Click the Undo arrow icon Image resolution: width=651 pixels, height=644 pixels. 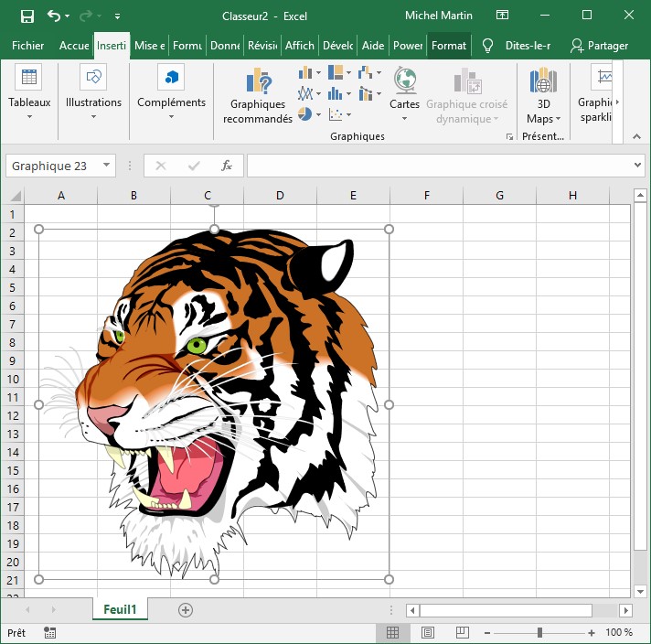click(54, 16)
